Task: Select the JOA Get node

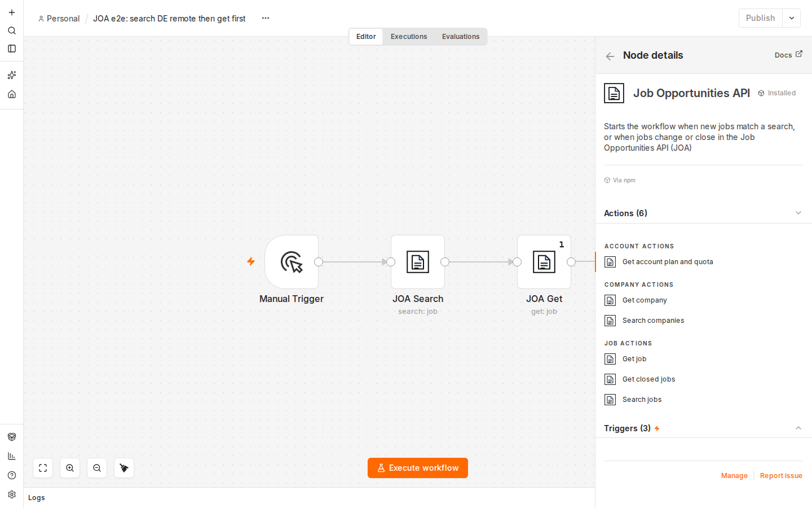Action: (x=544, y=262)
